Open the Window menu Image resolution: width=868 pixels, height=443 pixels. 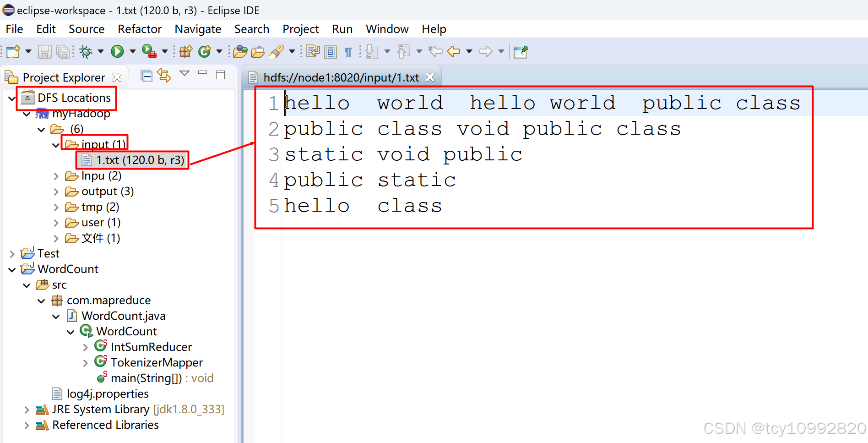(x=387, y=29)
